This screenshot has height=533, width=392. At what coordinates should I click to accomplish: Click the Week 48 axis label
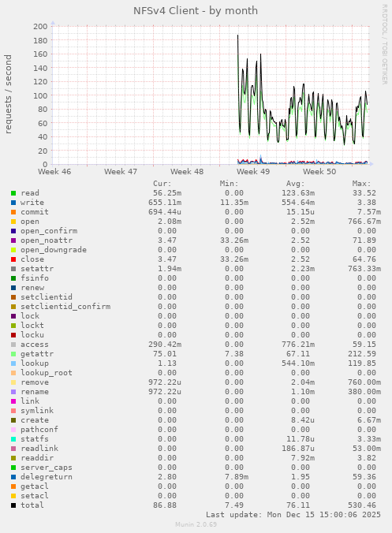click(187, 172)
